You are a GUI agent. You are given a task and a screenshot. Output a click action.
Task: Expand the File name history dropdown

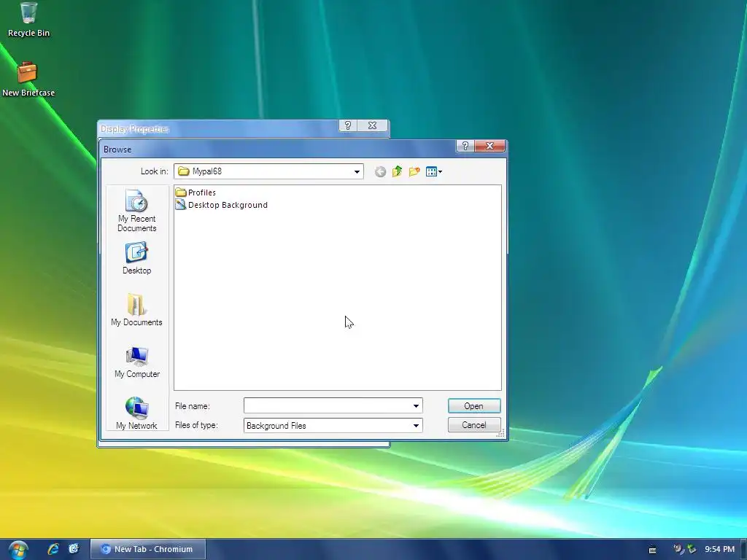416,405
